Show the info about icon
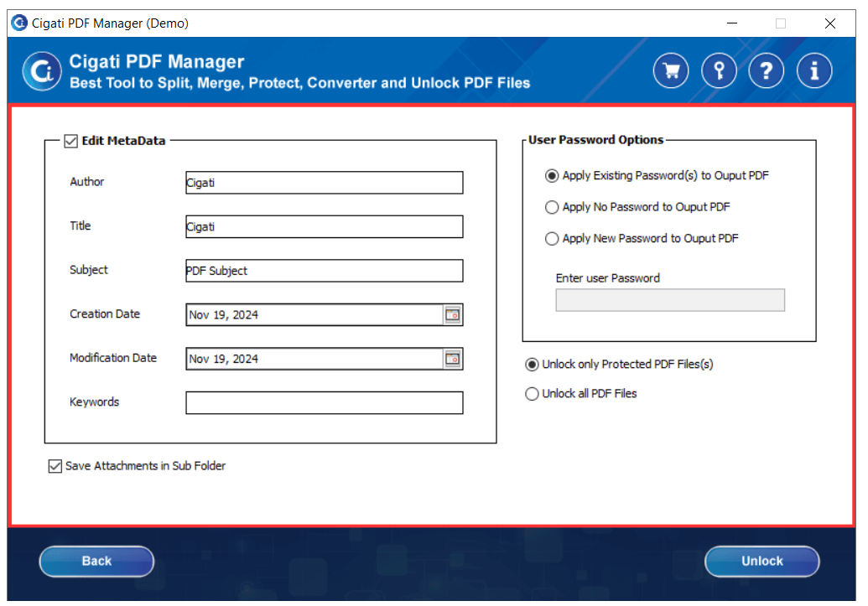Viewport: 868px width, 606px height. click(814, 71)
